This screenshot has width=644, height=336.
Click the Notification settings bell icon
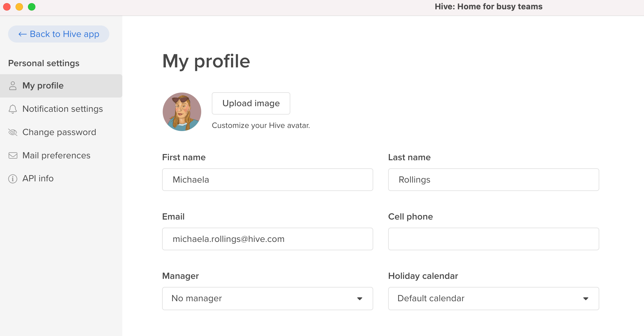pyautogui.click(x=13, y=109)
